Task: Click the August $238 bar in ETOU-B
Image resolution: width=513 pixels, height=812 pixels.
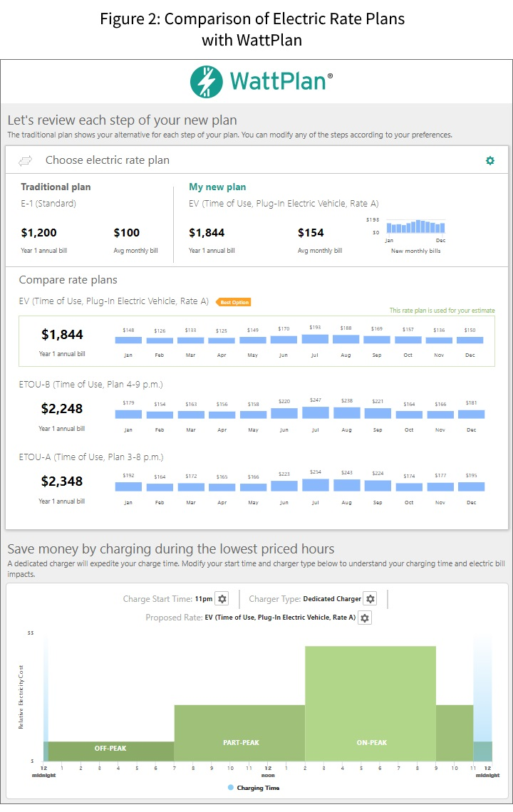Action: click(346, 412)
